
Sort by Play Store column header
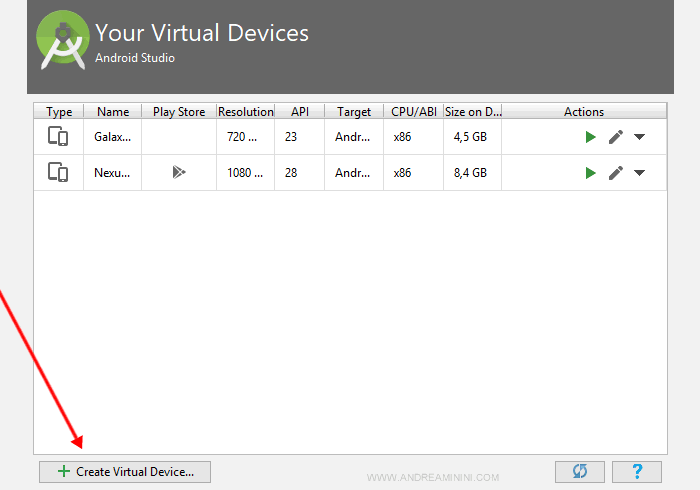pos(179,112)
